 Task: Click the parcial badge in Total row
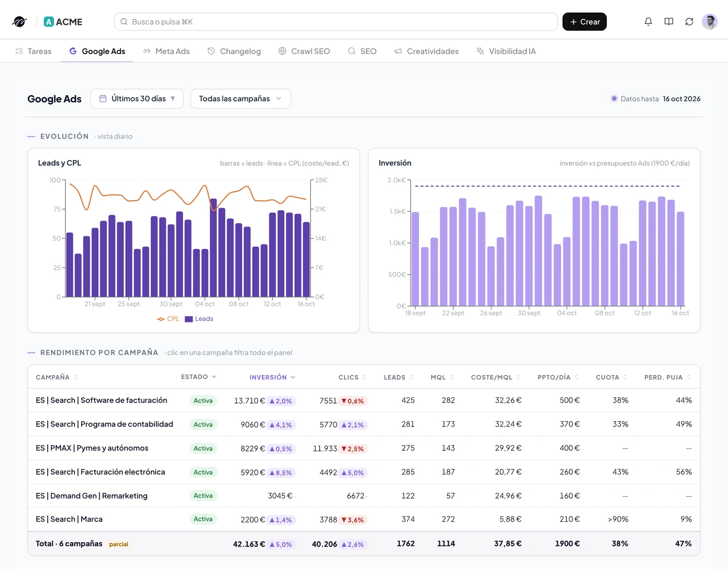click(x=119, y=545)
